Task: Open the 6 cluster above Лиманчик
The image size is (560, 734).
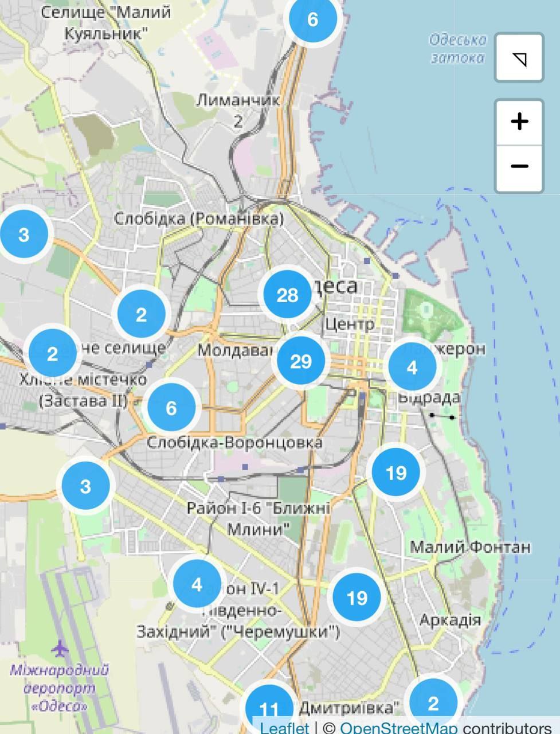Action: click(312, 19)
